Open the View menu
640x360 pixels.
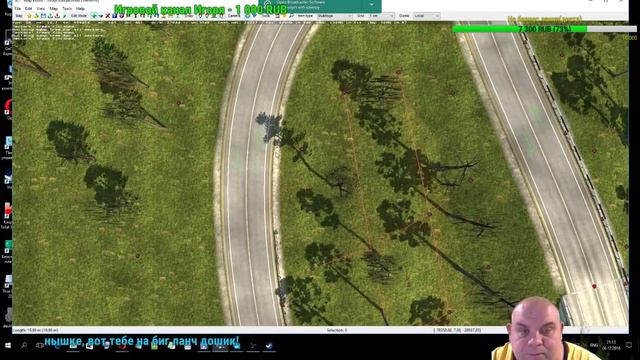pos(41,9)
